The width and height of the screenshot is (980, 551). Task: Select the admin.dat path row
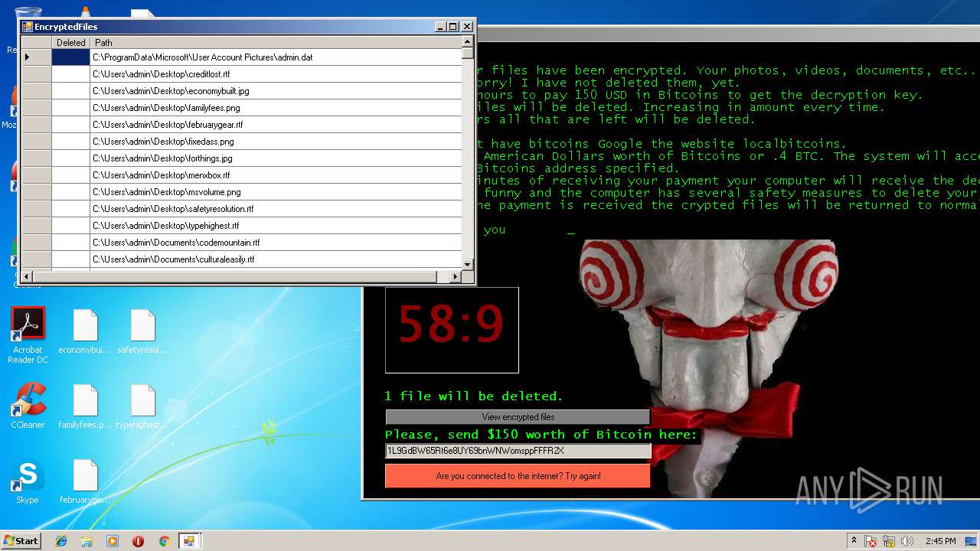pyautogui.click(x=276, y=57)
